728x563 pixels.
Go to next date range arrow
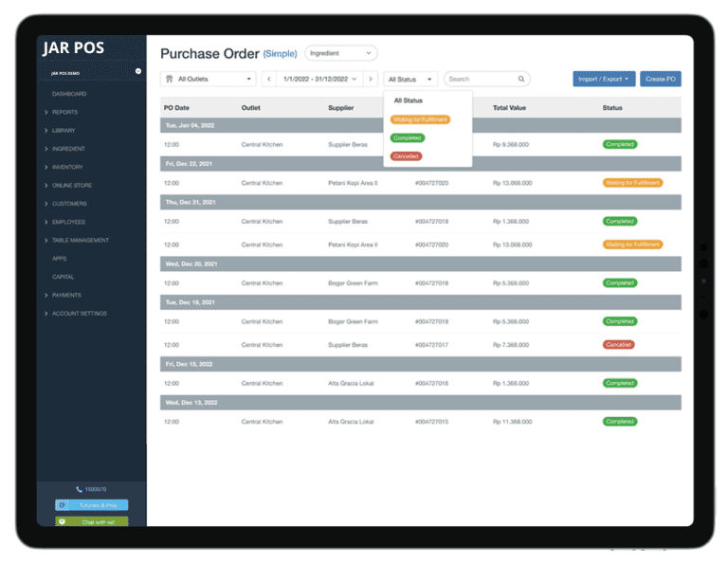(x=371, y=80)
